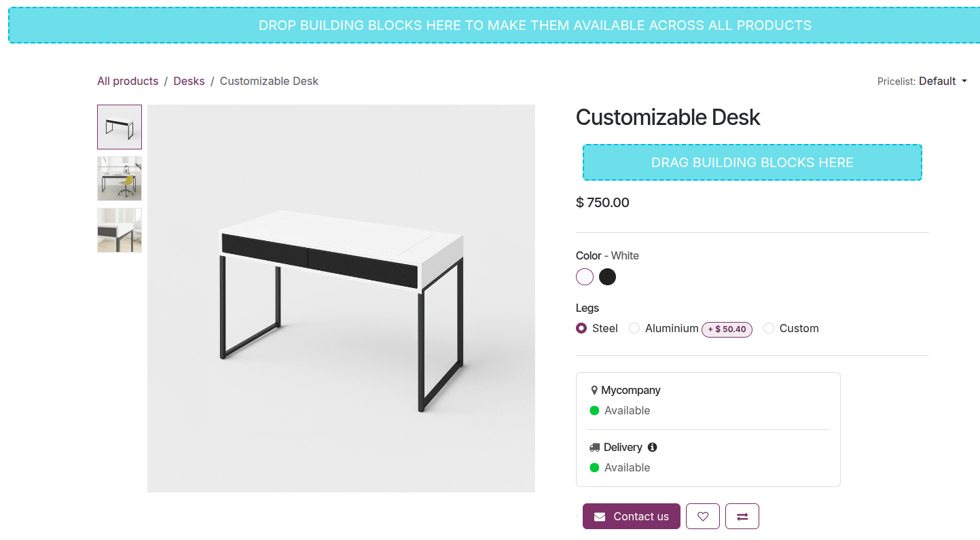Open the Pricelist Default dropdown

coord(943,81)
